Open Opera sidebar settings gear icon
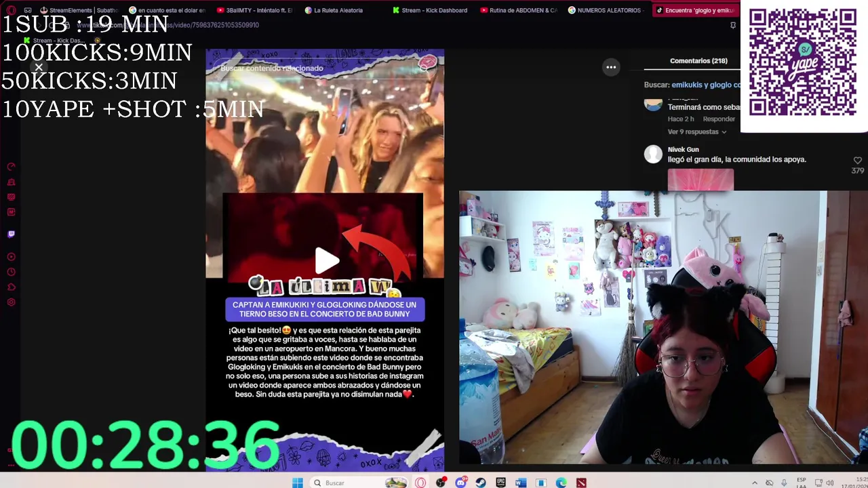The width and height of the screenshot is (868, 488). click(11, 302)
